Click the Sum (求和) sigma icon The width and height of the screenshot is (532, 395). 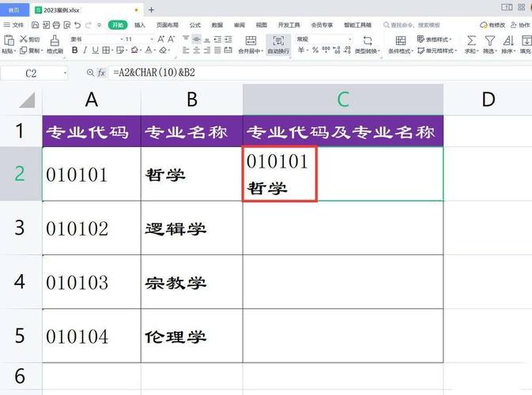click(x=471, y=41)
